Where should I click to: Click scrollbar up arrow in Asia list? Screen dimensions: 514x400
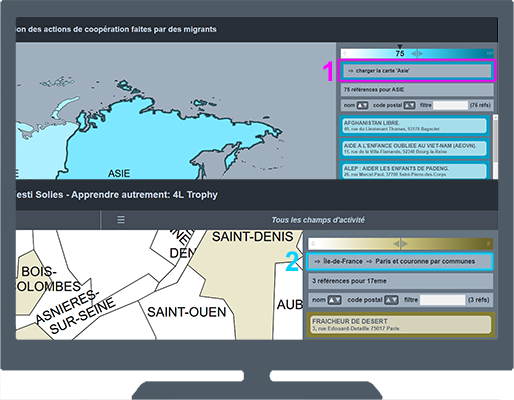click(495, 117)
